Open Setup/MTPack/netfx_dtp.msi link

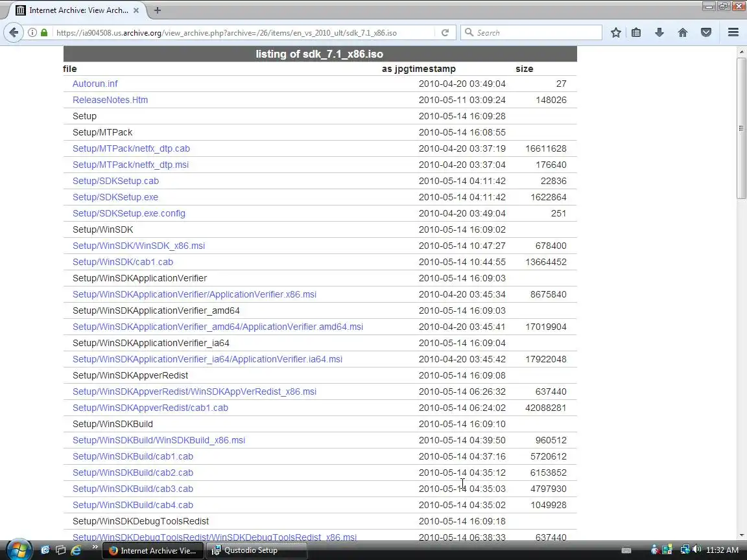point(130,165)
